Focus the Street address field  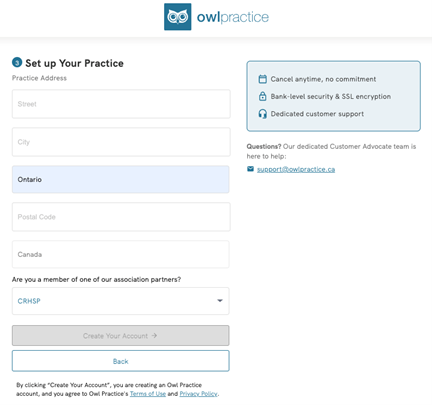click(121, 104)
